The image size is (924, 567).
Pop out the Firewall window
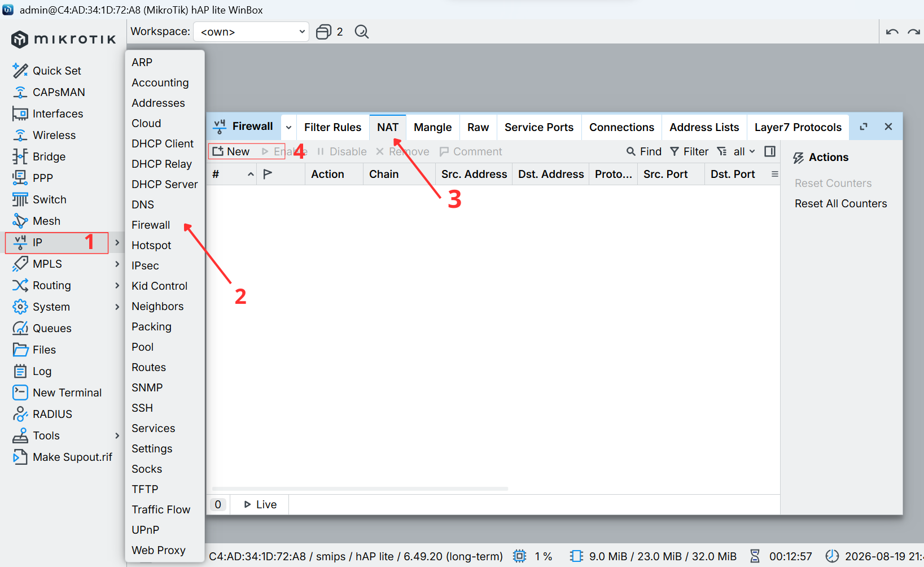tap(864, 127)
